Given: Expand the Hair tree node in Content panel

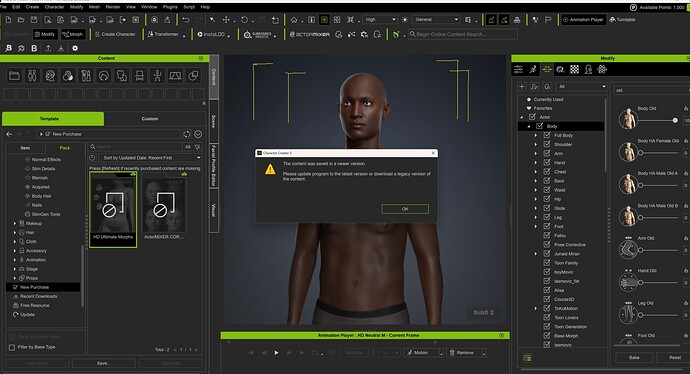Looking at the screenshot, I should tap(15, 232).
